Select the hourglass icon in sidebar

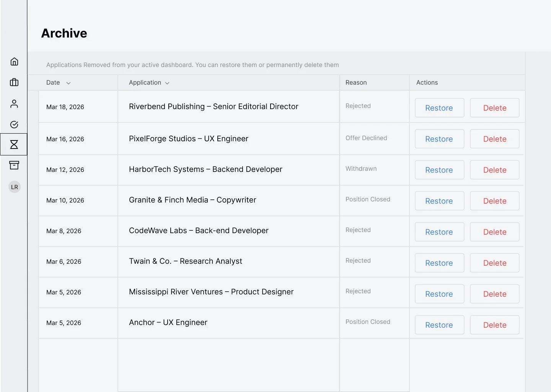[x=14, y=144]
